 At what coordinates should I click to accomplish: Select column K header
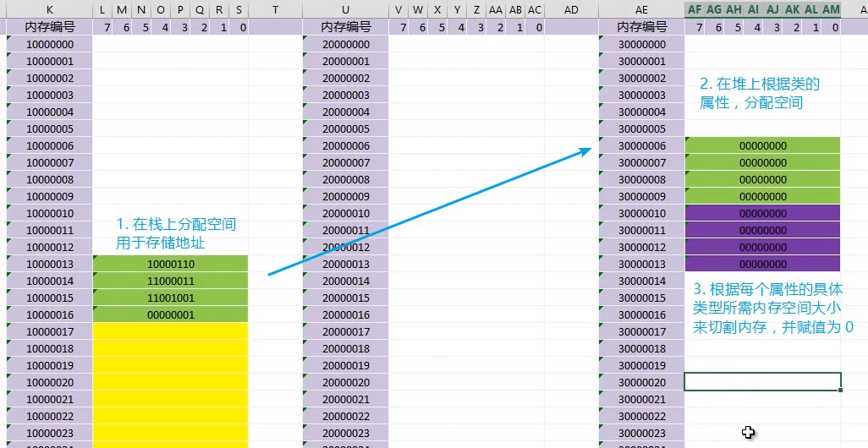pos(50,9)
